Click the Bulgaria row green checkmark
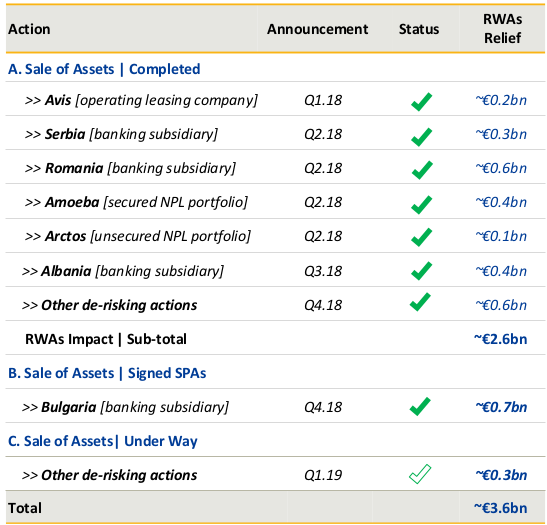 point(420,406)
